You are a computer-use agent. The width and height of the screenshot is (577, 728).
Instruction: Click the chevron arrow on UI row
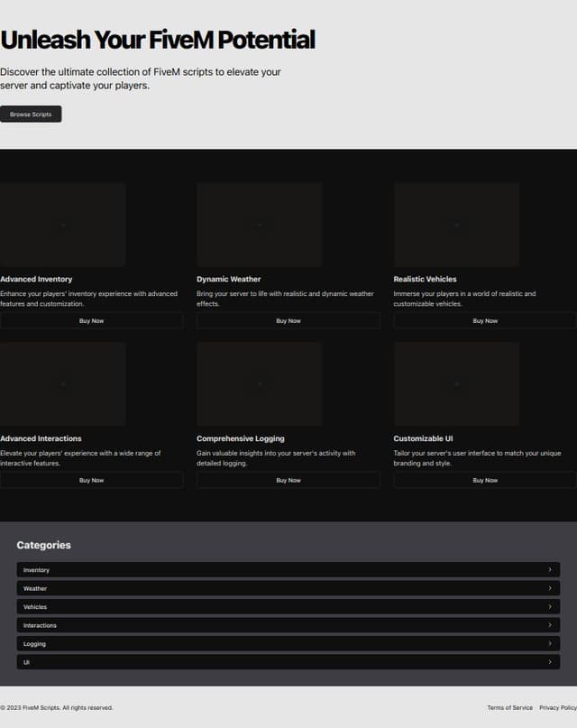[550, 662]
